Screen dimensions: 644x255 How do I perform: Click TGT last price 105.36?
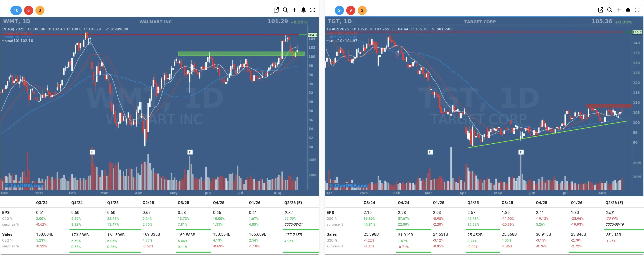602,21
